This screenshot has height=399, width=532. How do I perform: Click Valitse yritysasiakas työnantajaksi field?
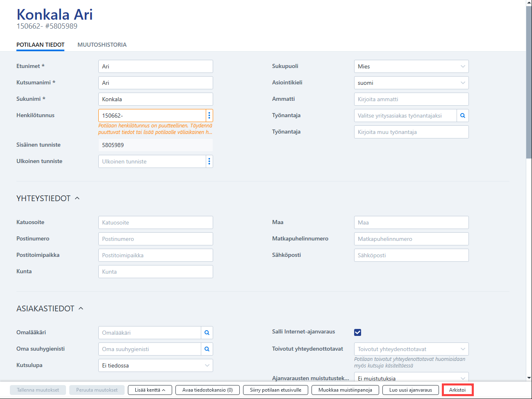pos(405,116)
